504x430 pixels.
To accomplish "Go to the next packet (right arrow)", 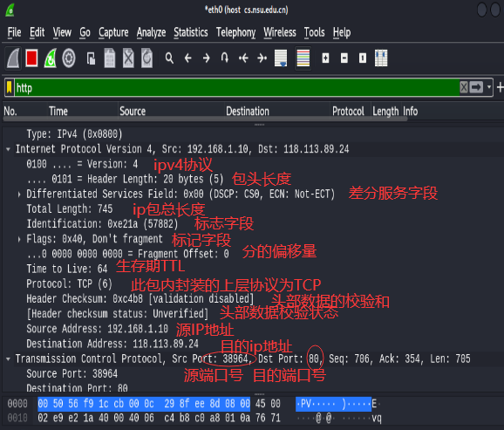I will click(x=207, y=58).
